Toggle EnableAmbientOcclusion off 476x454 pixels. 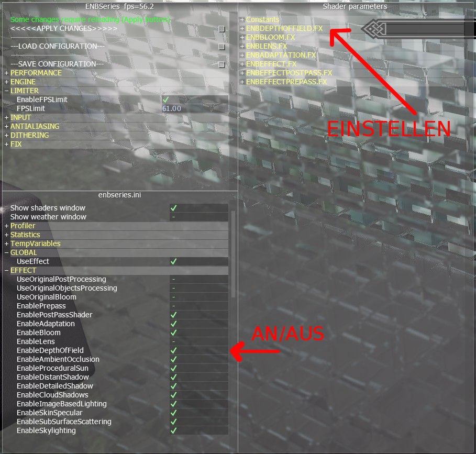[x=174, y=359]
